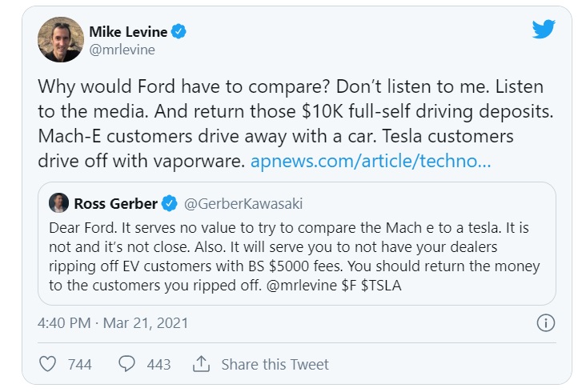
Task: Click Ross Gerber's verified badge
Action: point(169,203)
